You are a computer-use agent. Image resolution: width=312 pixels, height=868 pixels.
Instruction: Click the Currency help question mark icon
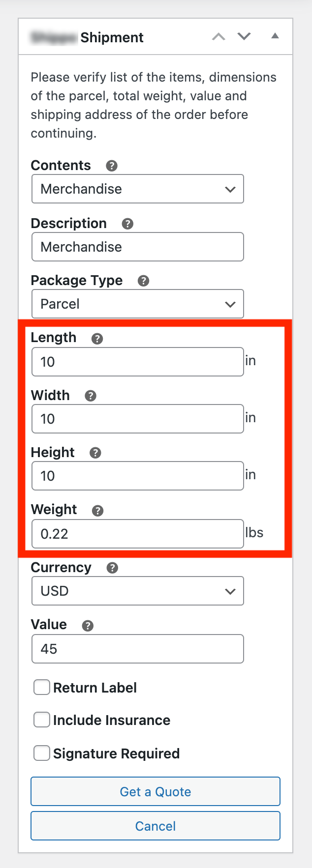pos(112,568)
